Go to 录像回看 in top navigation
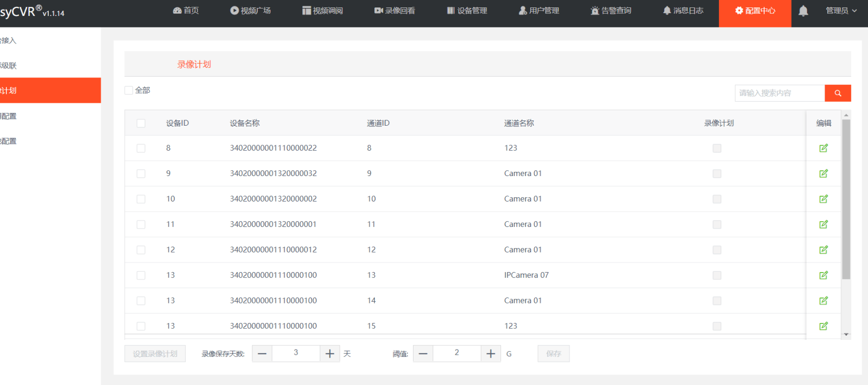The width and height of the screenshot is (868, 385). click(394, 11)
